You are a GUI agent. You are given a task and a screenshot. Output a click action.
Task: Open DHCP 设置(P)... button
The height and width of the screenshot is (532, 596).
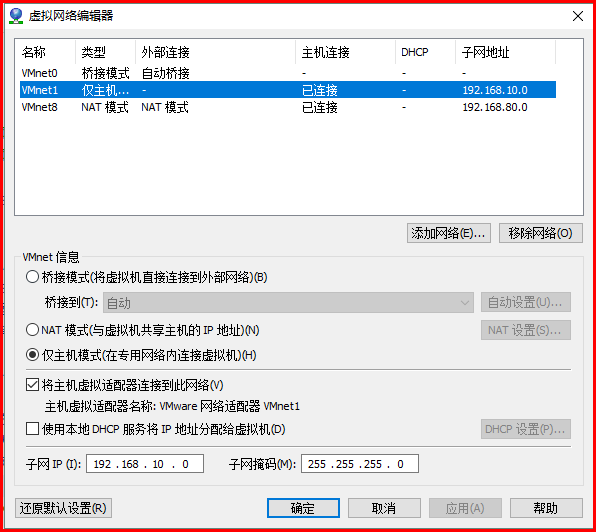[526, 429]
